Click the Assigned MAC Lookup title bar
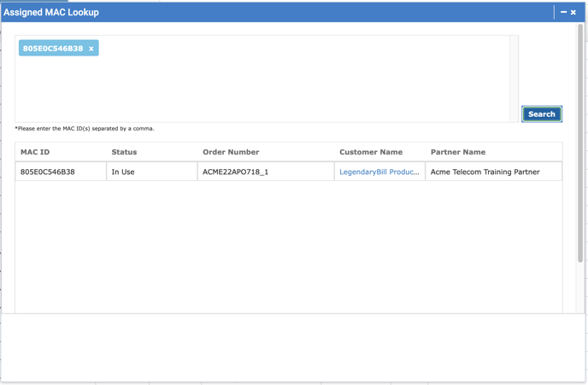Screen dimensions: 588x385 [x=256, y=12]
